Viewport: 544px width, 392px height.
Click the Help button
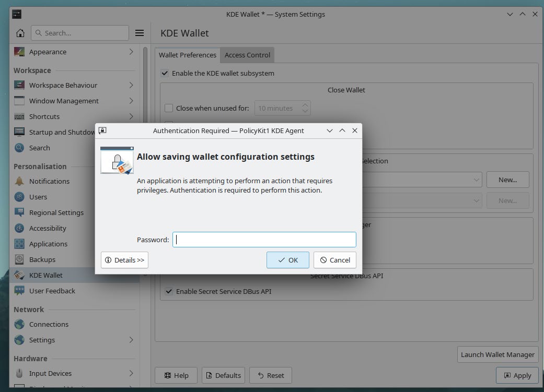pyautogui.click(x=176, y=375)
